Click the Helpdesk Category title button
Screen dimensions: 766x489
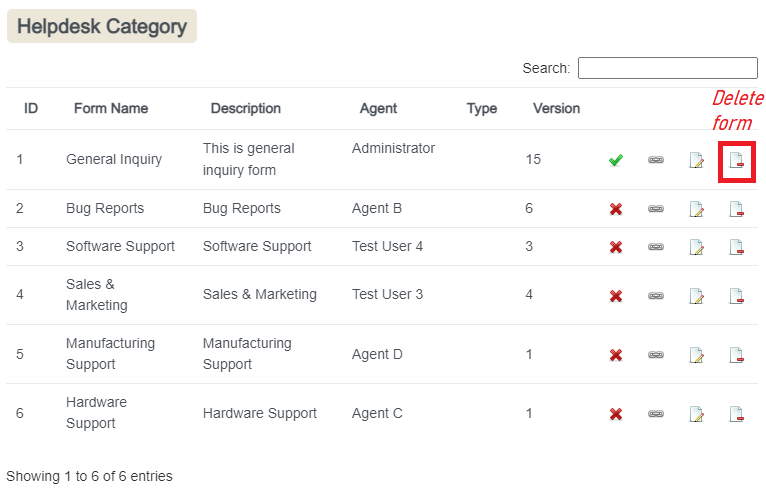102,27
